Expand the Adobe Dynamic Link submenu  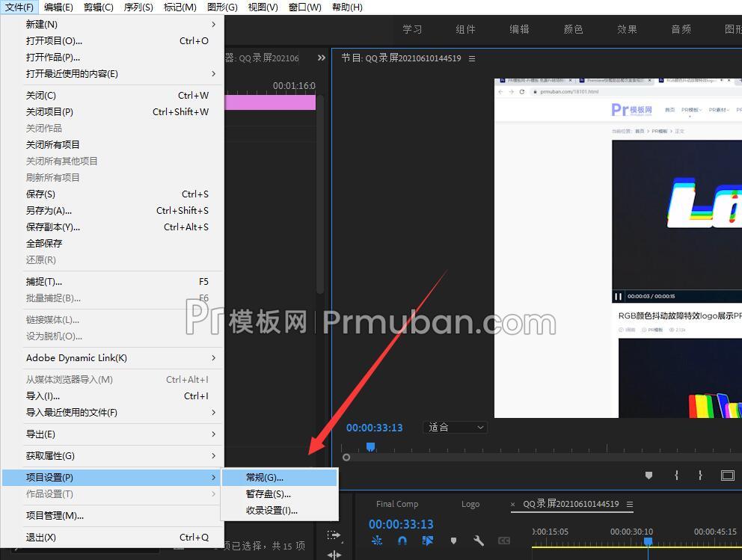[x=75, y=357]
